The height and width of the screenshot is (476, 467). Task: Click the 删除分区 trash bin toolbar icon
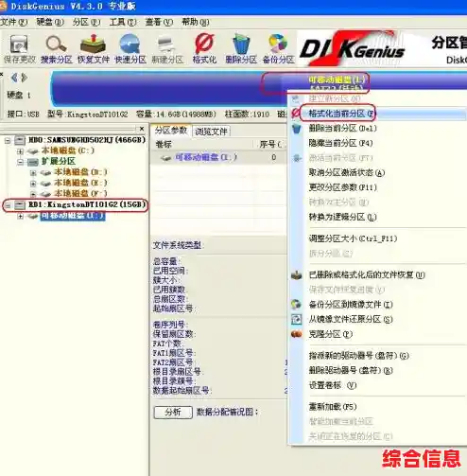click(x=241, y=49)
